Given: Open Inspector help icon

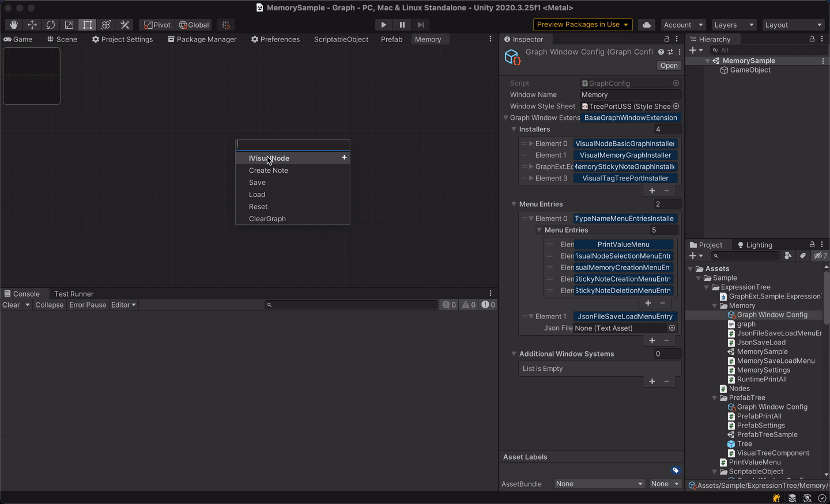Looking at the screenshot, I should pos(661,52).
